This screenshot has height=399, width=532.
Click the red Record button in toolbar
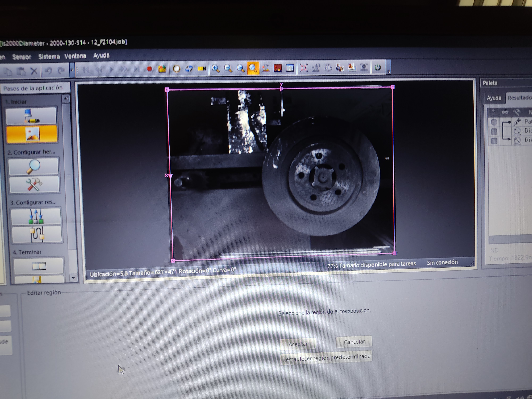[x=149, y=69]
